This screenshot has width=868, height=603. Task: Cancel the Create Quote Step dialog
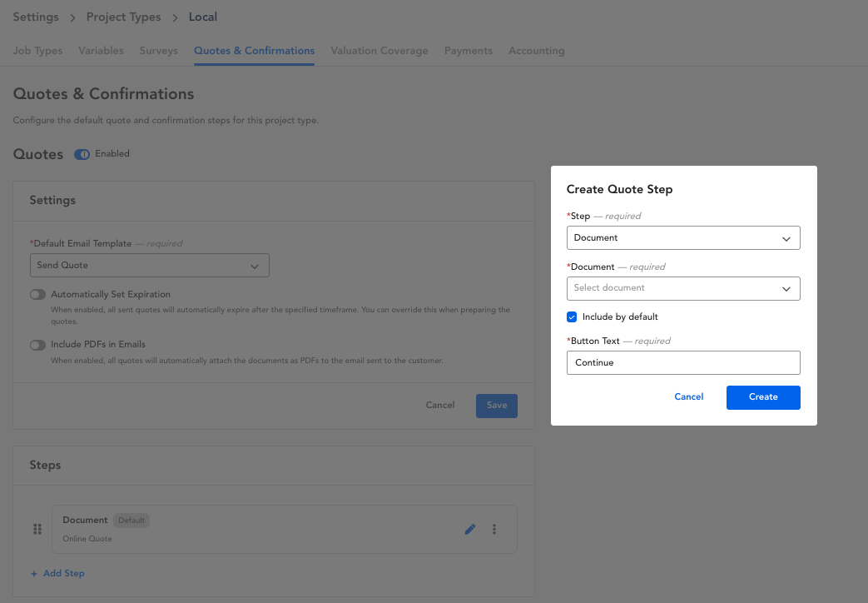tap(688, 396)
